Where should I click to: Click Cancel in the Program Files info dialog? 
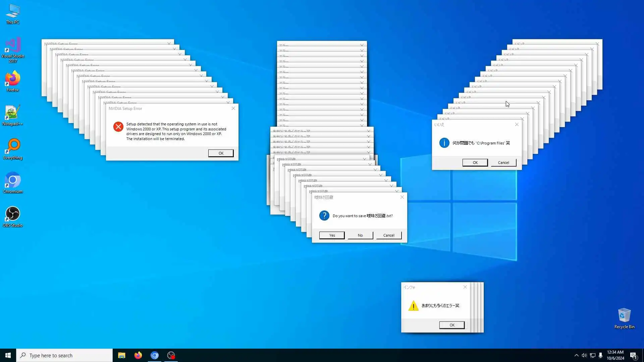(503, 163)
